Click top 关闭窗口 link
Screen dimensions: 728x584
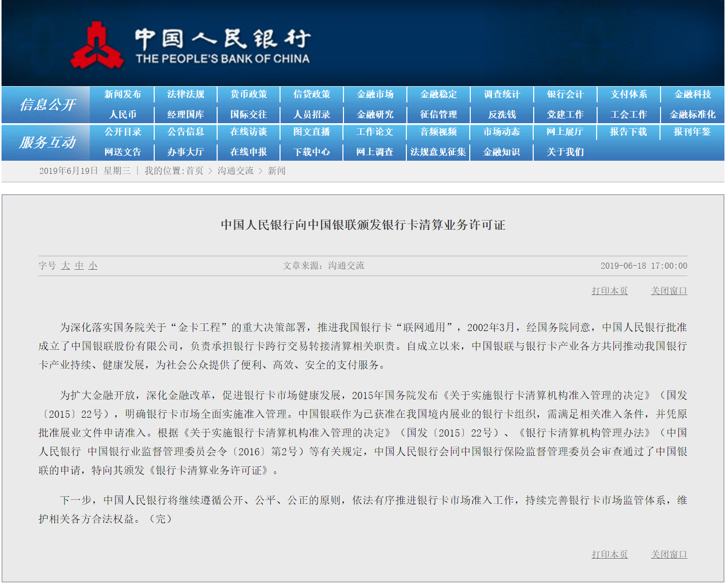pos(669,291)
